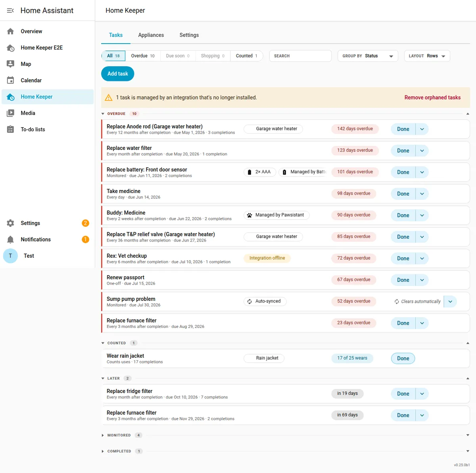Viewport: 476px width, 473px height.
Task: Open chevron menu for Sump pump problem
Action: click(450, 301)
